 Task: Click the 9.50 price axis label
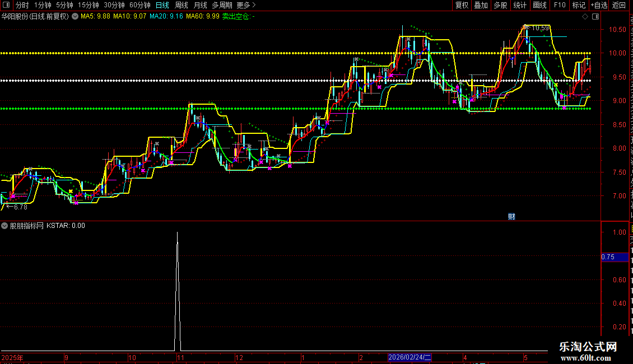tap(619, 77)
